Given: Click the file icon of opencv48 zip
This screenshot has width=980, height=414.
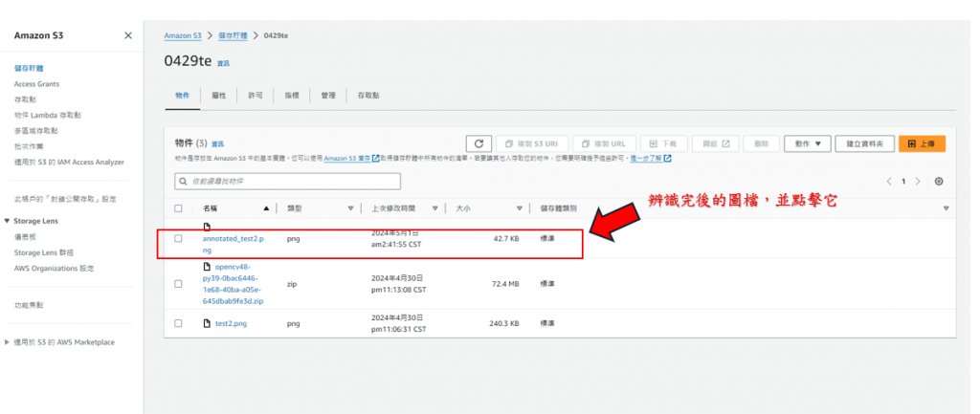Looking at the screenshot, I should click(x=207, y=267).
